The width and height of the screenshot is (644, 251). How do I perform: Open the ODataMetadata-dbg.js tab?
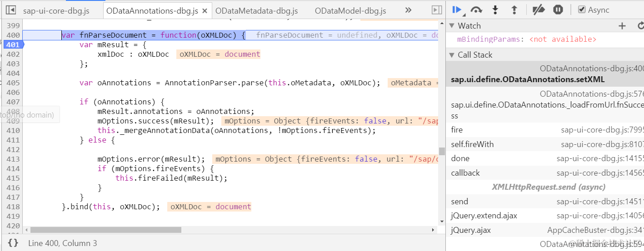coord(257,10)
